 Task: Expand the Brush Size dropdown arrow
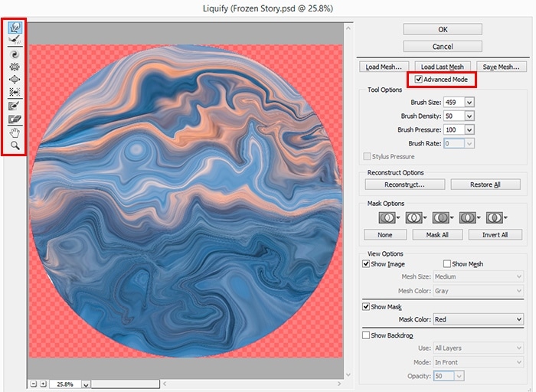click(469, 102)
